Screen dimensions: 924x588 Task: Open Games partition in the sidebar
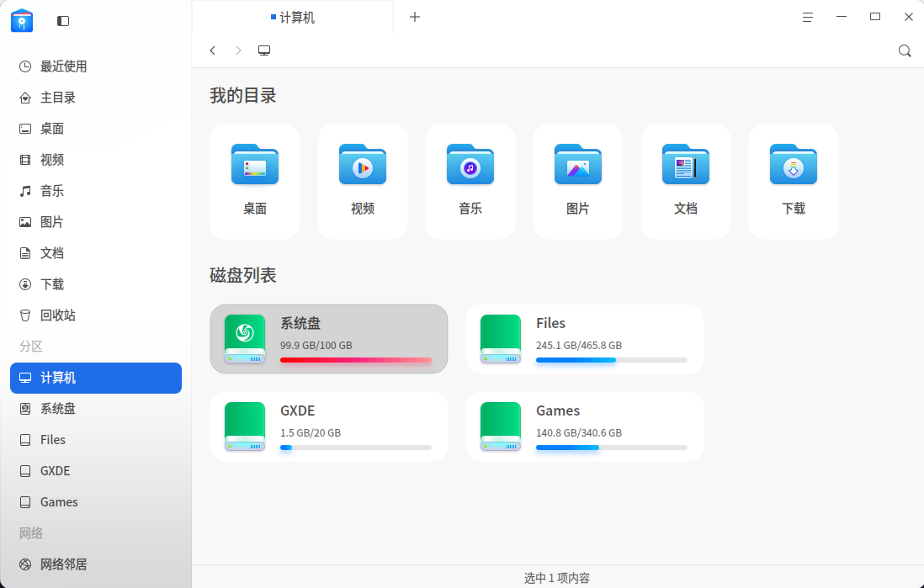96,502
